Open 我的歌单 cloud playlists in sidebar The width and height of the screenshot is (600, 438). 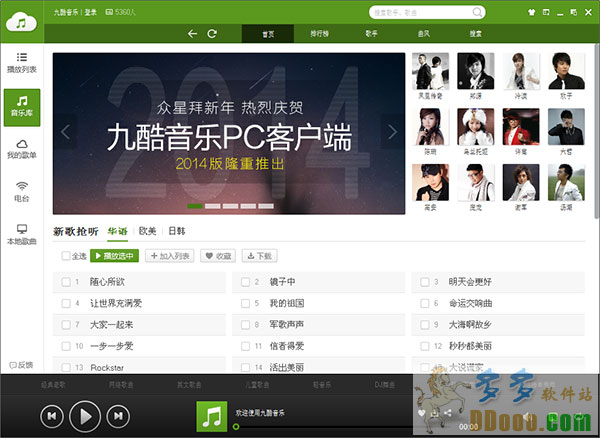[22, 149]
